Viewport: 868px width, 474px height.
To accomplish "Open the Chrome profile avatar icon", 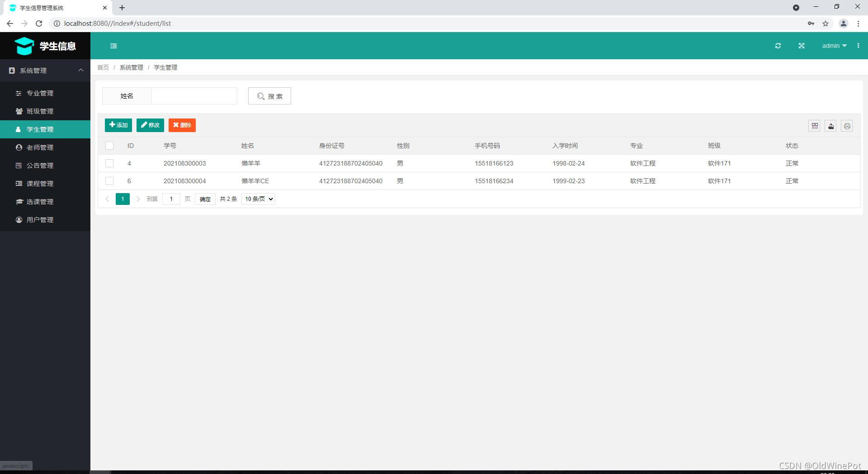I will tap(843, 24).
